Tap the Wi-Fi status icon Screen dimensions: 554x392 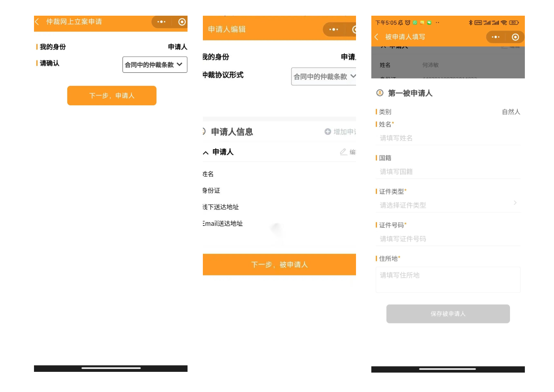(504, 23)
